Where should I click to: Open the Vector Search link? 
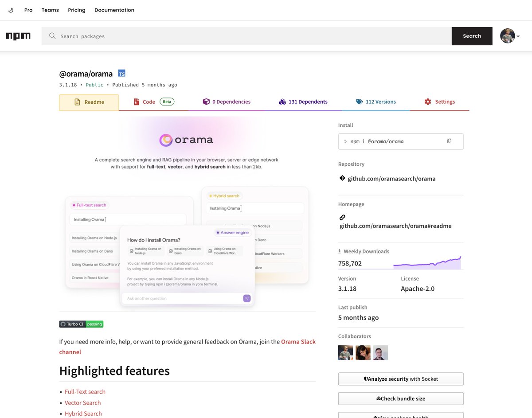[x=82, y=403]
